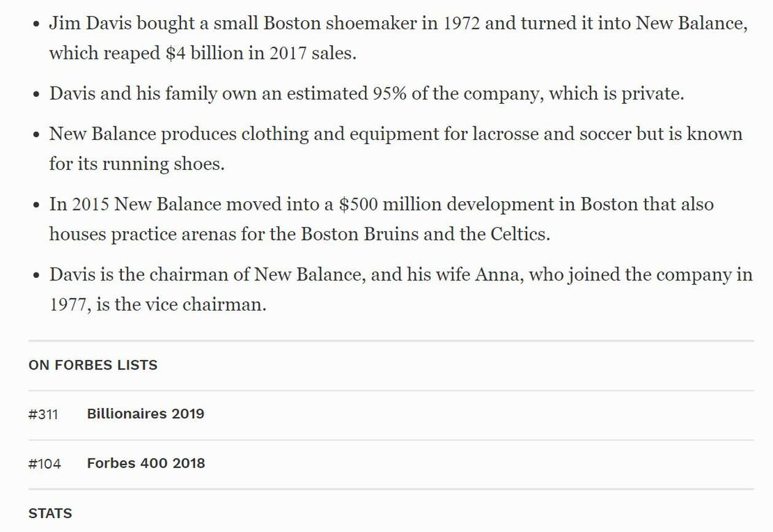Click the 'which reaped $4 billion' text line
Viewport: 773px width, 532px height.
(202, 53)
